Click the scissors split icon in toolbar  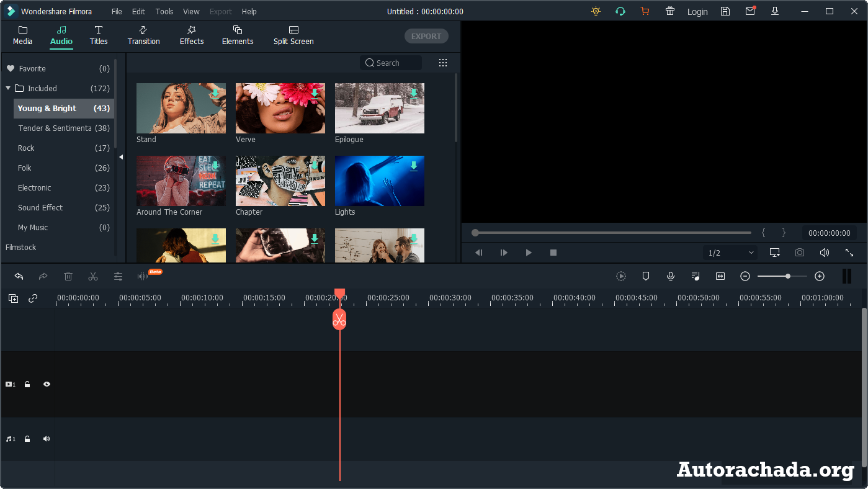click(93, 276)
